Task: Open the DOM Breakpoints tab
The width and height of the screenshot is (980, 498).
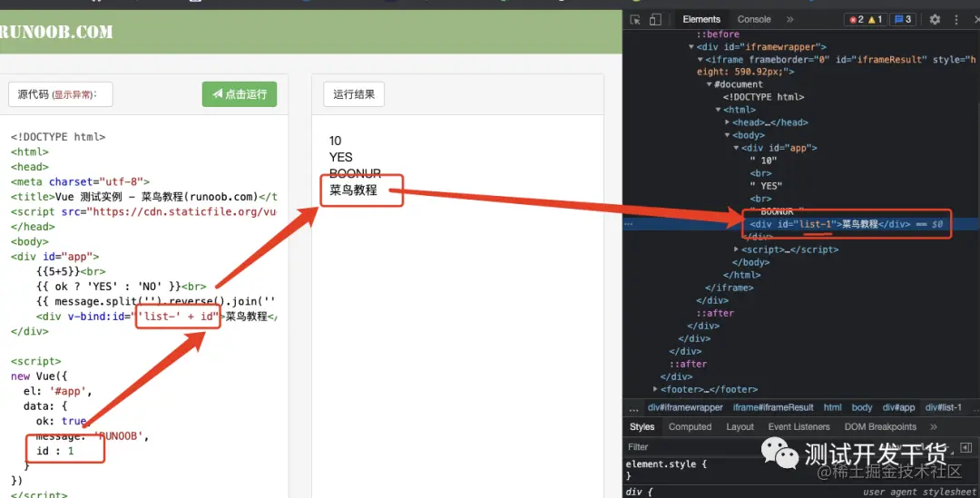Action: point(880,426)
